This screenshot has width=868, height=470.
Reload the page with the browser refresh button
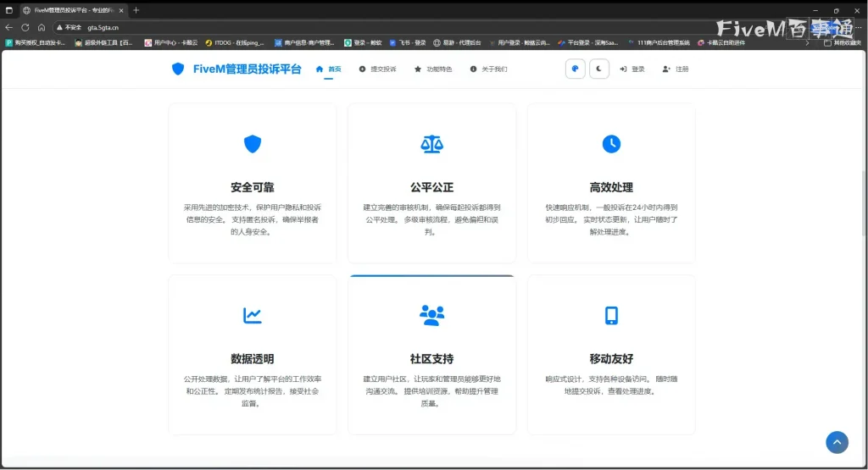(25, 27)
